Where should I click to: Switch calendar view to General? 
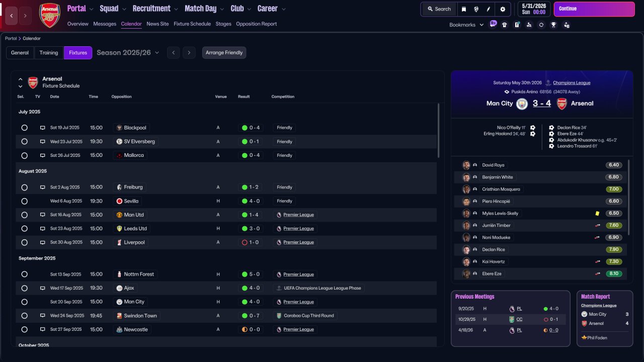tap(20, 53)
